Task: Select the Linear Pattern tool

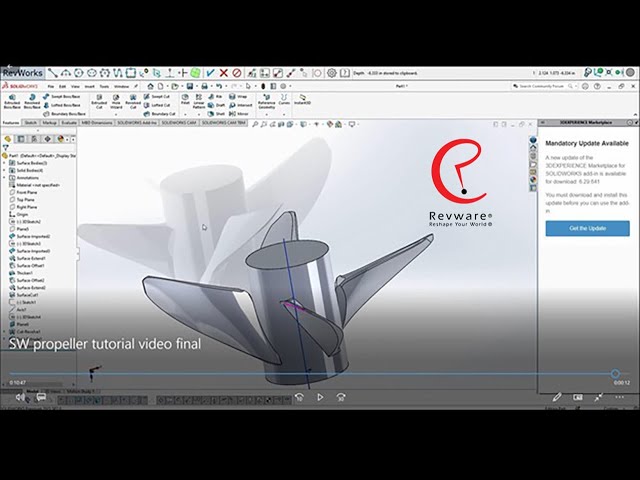Action: (199, 100)
